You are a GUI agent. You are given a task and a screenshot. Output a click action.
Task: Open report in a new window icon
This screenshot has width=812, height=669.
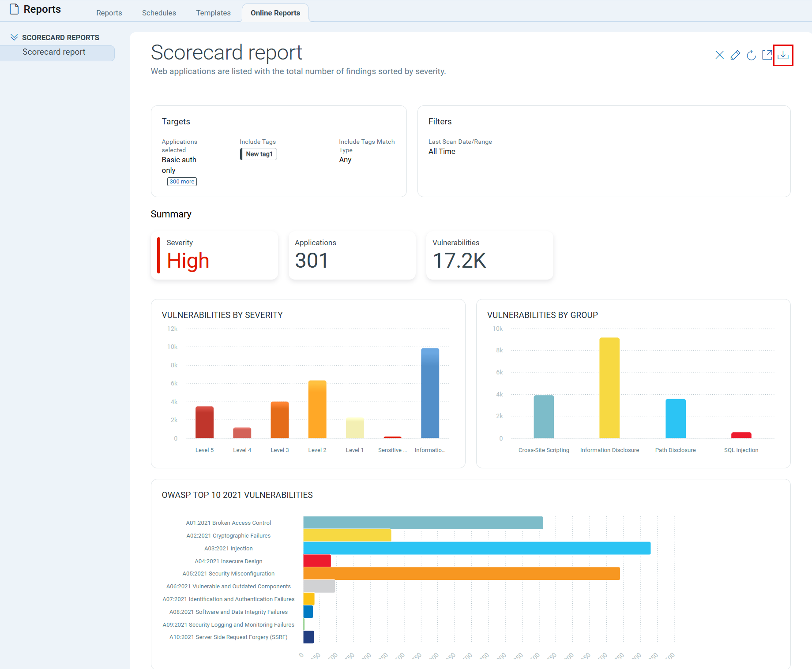[767, 55]
